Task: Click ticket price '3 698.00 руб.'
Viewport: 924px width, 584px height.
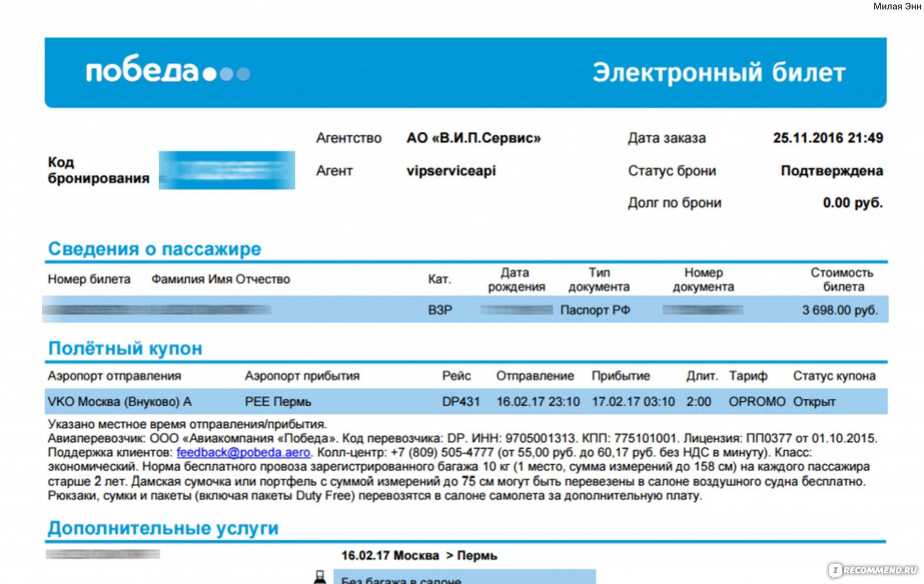Action: tap(840, 310)
